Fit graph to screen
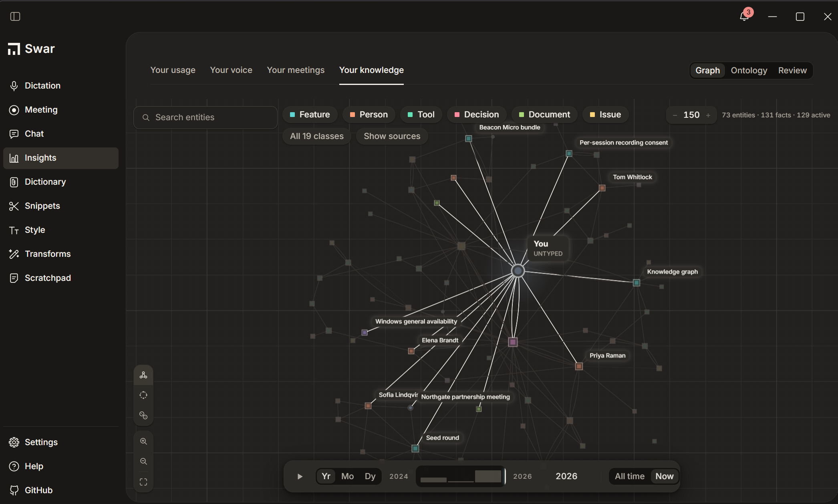Screen dimensions: 838x504 pos(143,482)
